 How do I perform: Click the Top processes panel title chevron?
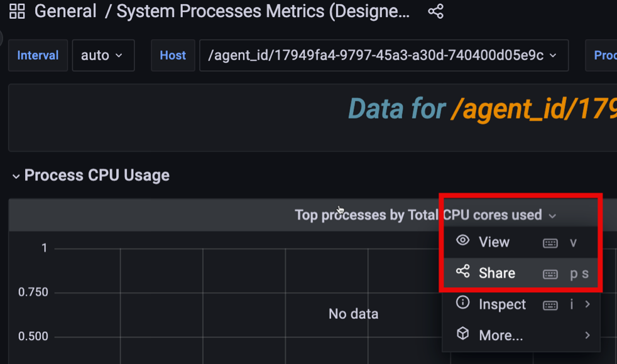[x=552, y=216]
